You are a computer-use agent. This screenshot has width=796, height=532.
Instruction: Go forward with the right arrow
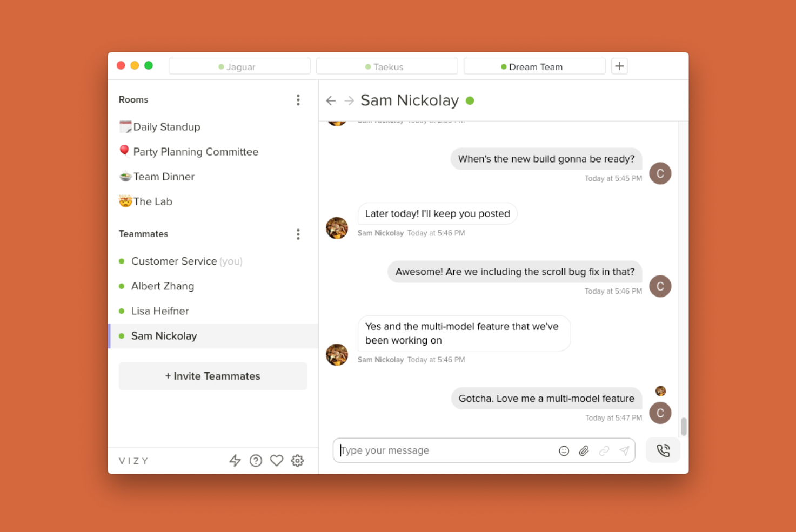349,101
